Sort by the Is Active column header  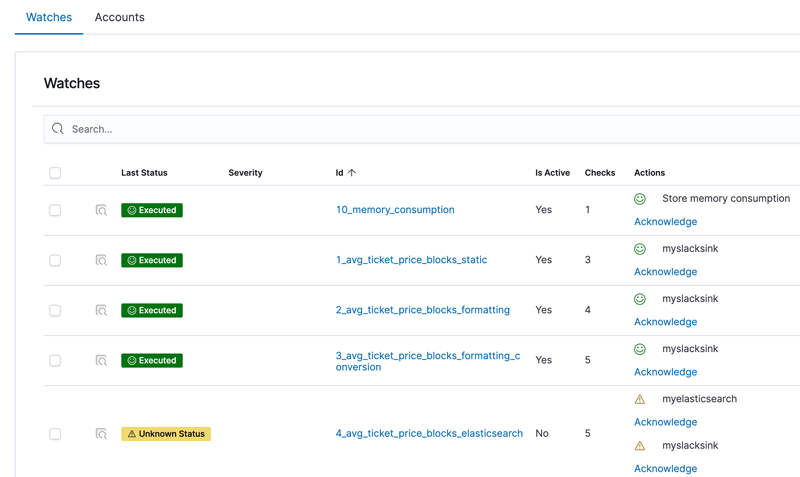pyautogui.click(x=552, y=173)
